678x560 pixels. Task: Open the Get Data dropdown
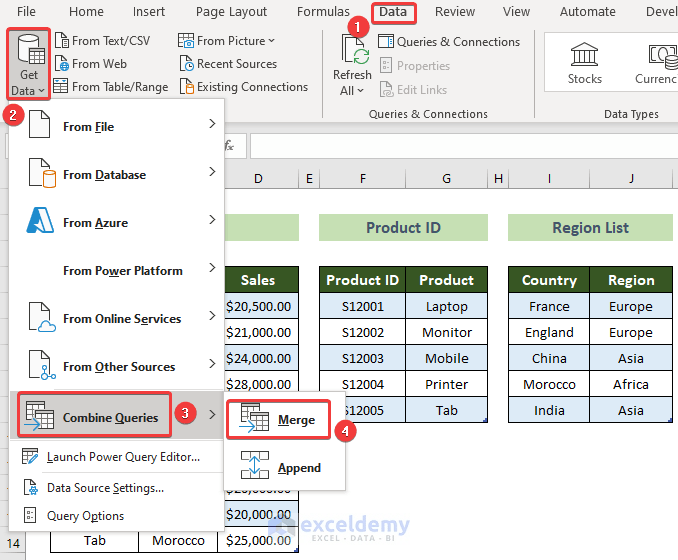click(x=29, y=64)
